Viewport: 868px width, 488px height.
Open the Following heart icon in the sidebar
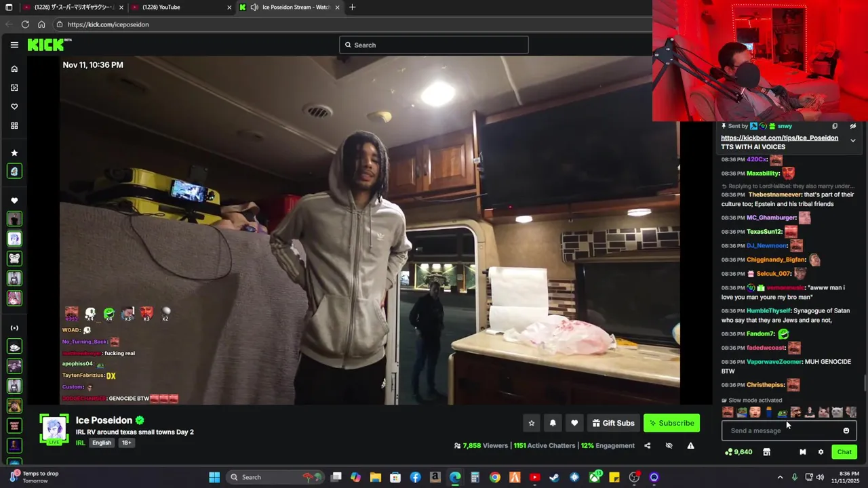tap(14, 106)
